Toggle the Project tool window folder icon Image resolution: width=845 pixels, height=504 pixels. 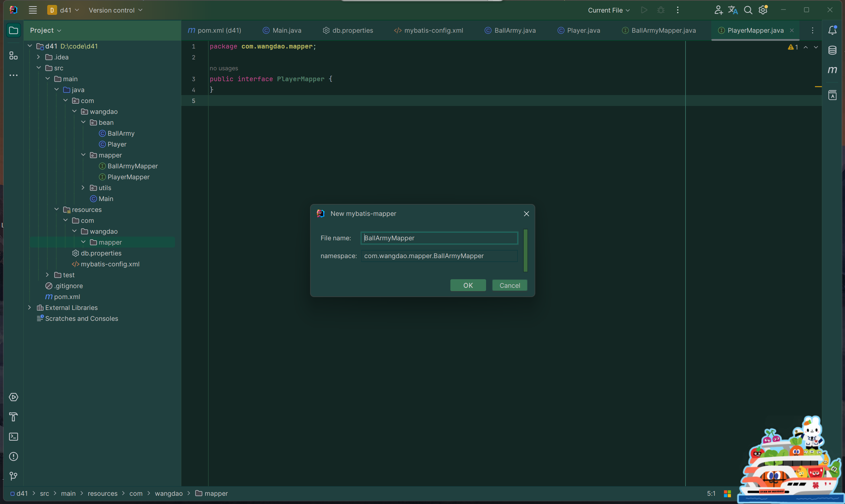coord(14,30)
